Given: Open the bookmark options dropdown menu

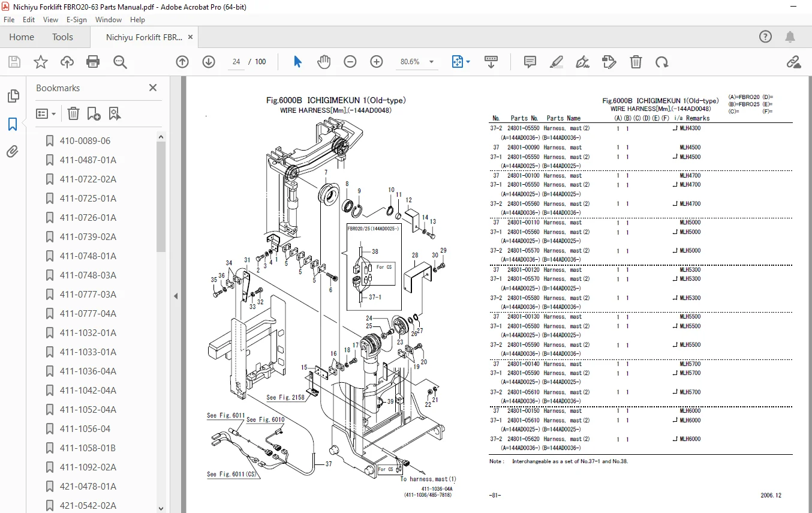Looking at the screenshot, I should click(x=46, y=113).
